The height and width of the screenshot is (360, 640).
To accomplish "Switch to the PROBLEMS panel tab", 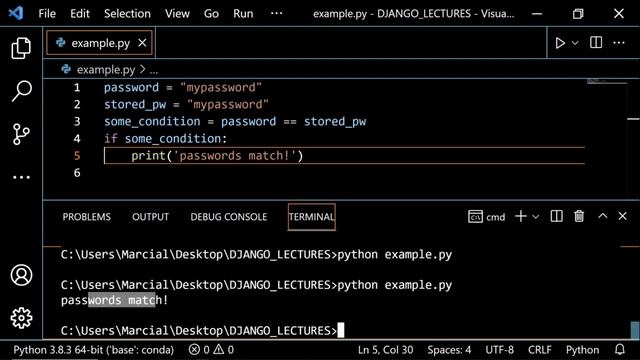I will (87, 217).
